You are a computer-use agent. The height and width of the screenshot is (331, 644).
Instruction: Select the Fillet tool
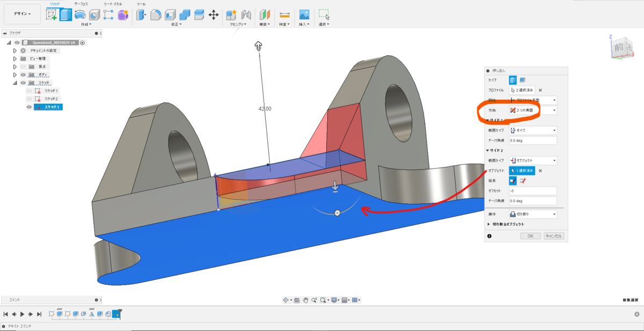pos(156,15)
